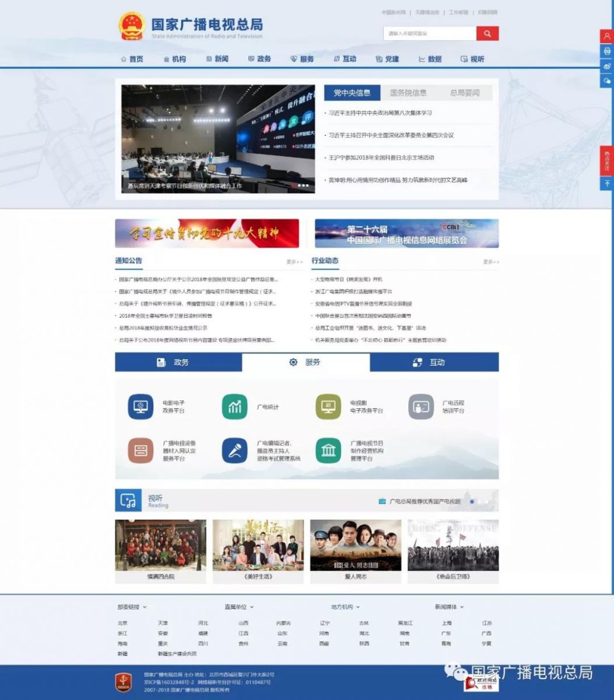Open the 总局2018年度拟接收高校毕业生 notice
Viewport: 614px width, 700px height.
pyautogui.click(x=163, y=328)
